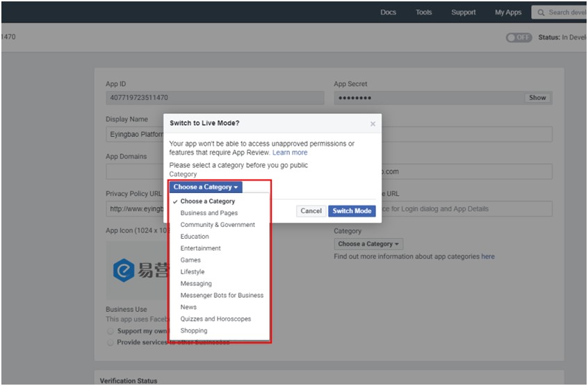Choose Games from the category list
Screen dimensions: 588x386
point(190,260)
